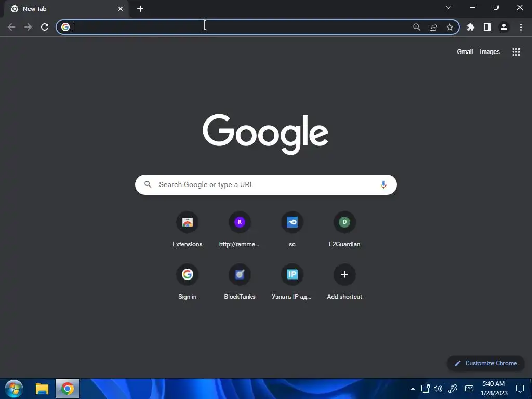This screenshot has height=399, width=532.
Task: Open the volume speaker icon
Action: pyautogui.click(x=438, y=389)
